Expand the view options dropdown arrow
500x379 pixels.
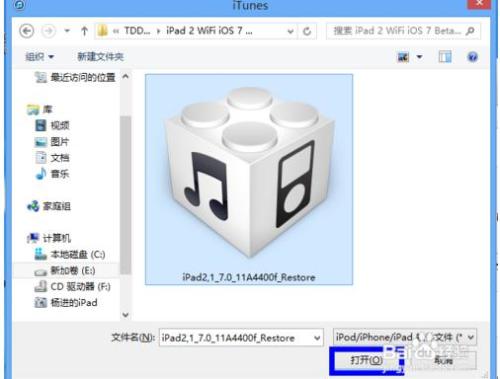point(420,57)
